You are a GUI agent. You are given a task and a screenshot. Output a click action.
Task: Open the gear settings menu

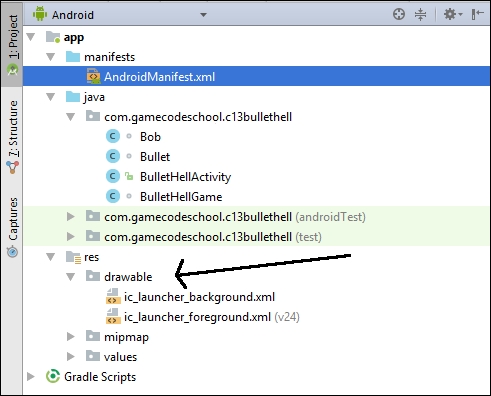coord(453,14)
